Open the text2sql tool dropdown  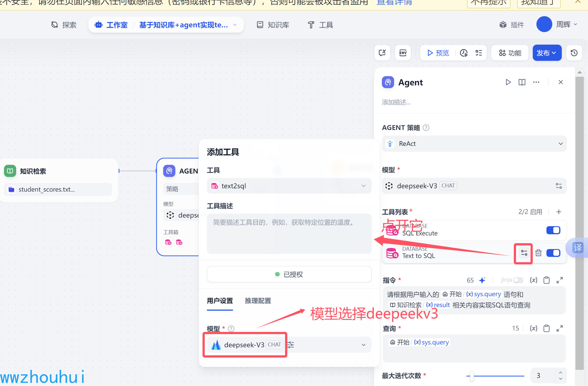pos(289,186)
